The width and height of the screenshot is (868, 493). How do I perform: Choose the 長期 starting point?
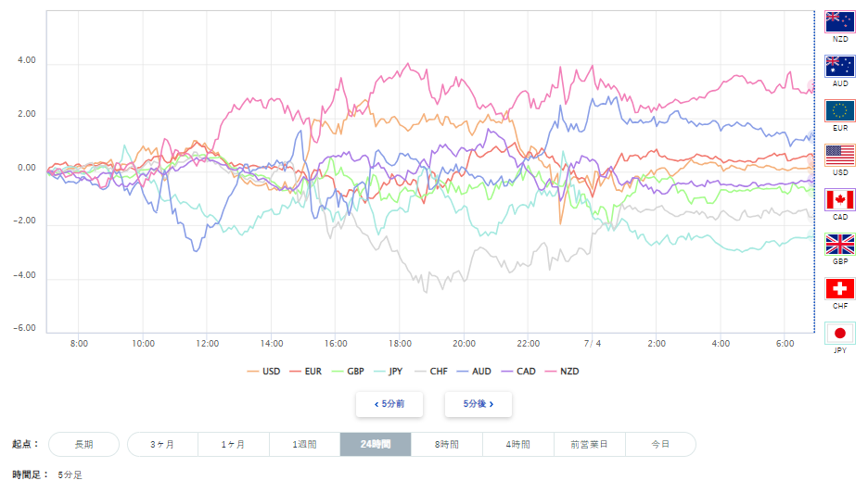pos(84,444)
